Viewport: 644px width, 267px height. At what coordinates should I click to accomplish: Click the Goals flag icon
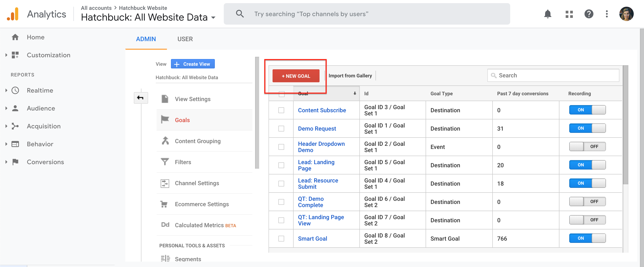pos(165,120)
